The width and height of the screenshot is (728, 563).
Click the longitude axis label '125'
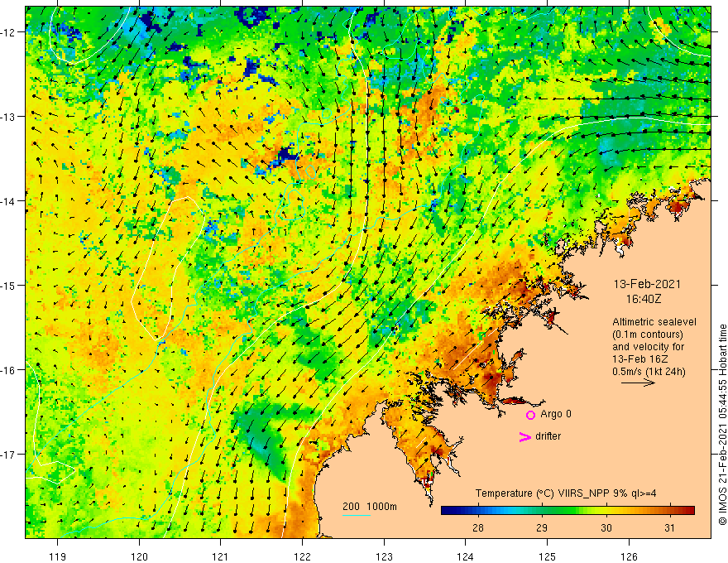548,556
